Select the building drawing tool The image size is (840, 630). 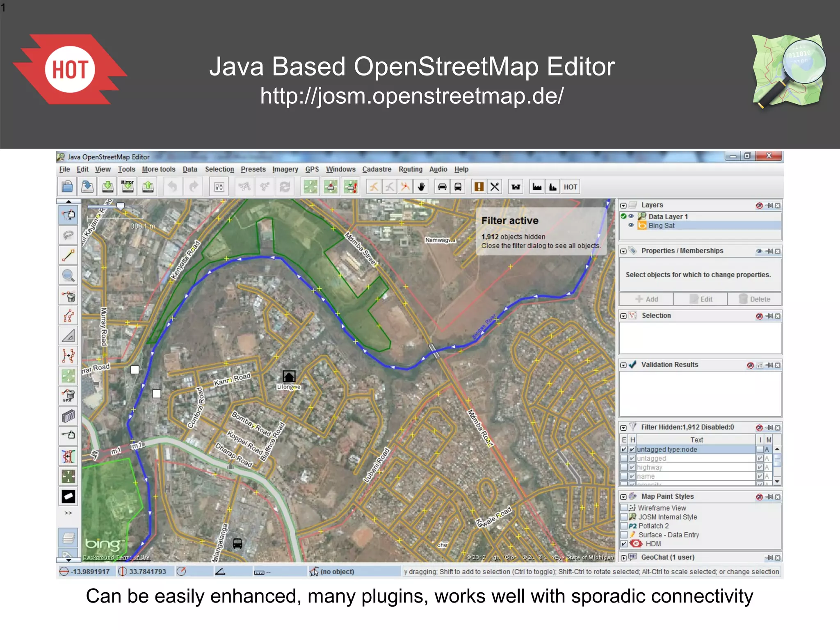(68, 416)
